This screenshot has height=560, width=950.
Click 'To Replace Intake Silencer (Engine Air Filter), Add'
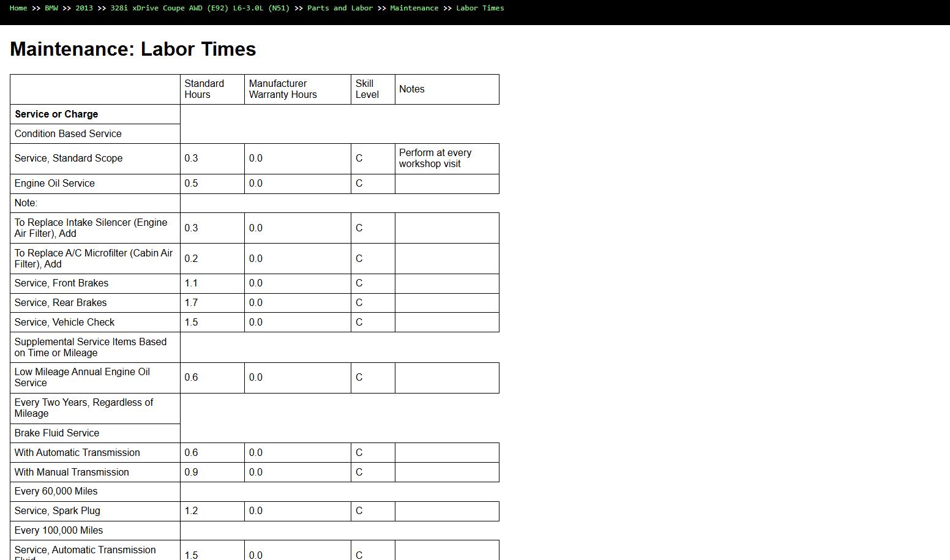pyautogui.click(x=91, y=228)
